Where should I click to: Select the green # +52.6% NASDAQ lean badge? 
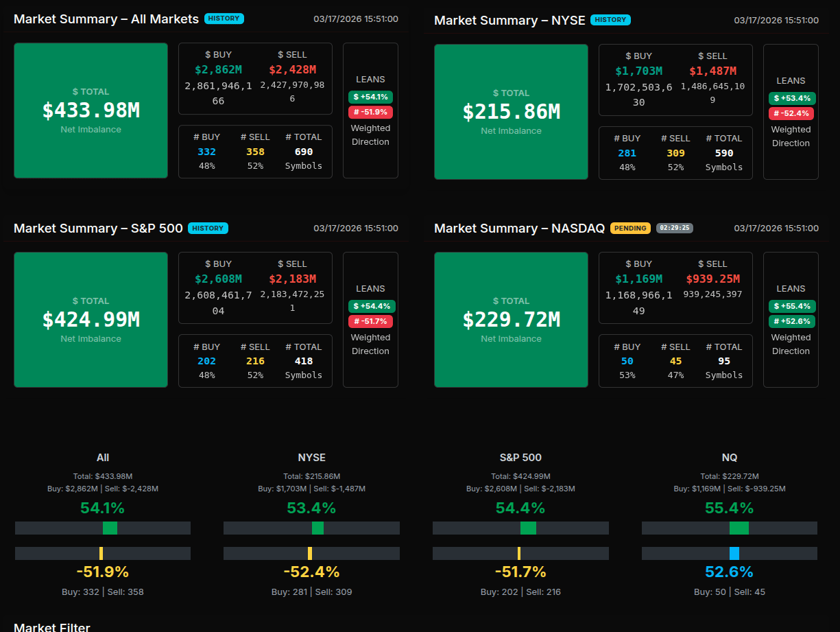[x=791, y=321]
